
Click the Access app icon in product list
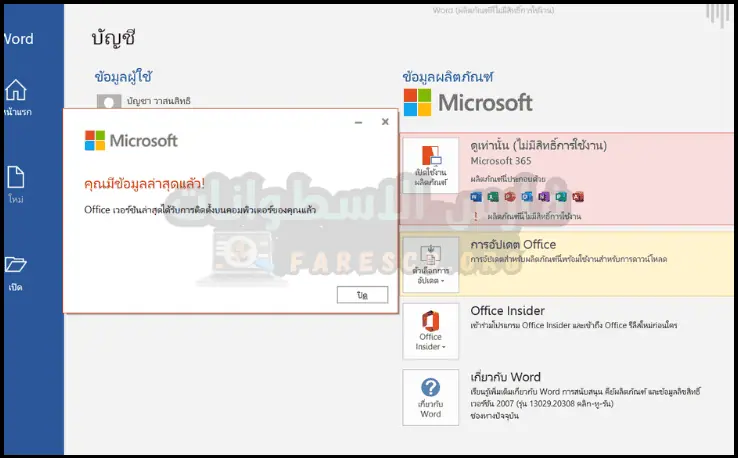tap(578, 196)
